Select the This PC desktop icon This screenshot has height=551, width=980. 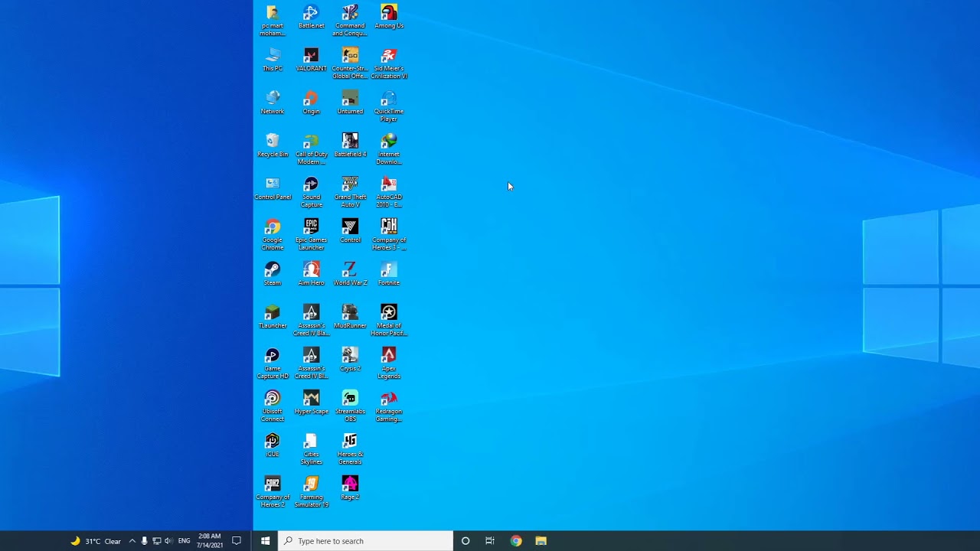pyautogui.click(x=273, y=60)
